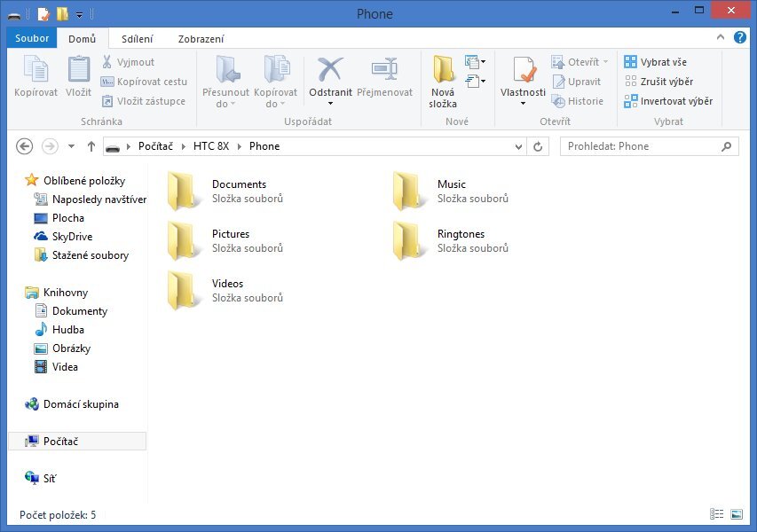The height and width of the screenshot is (532, 757).
Task: Switch to the Sdílení tab
Action: [x=138, y=38]
